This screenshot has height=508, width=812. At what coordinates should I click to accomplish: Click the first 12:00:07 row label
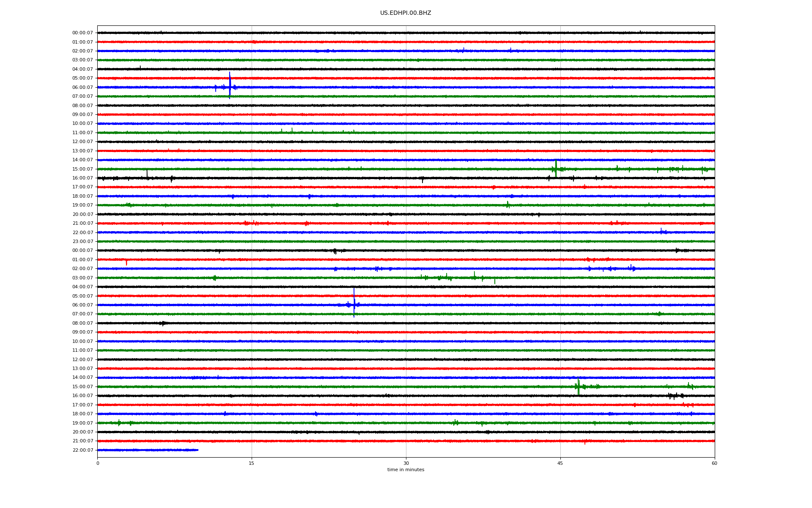82,142
